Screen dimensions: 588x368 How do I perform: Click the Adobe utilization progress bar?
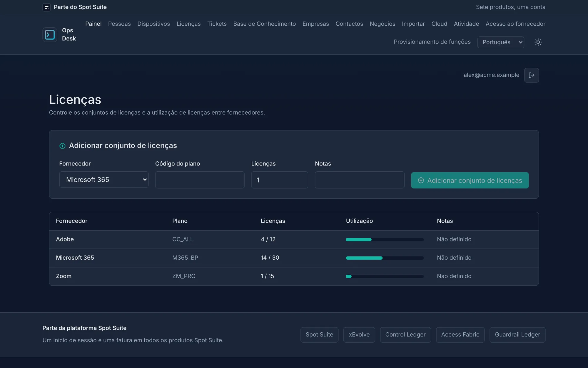[385, 240]
